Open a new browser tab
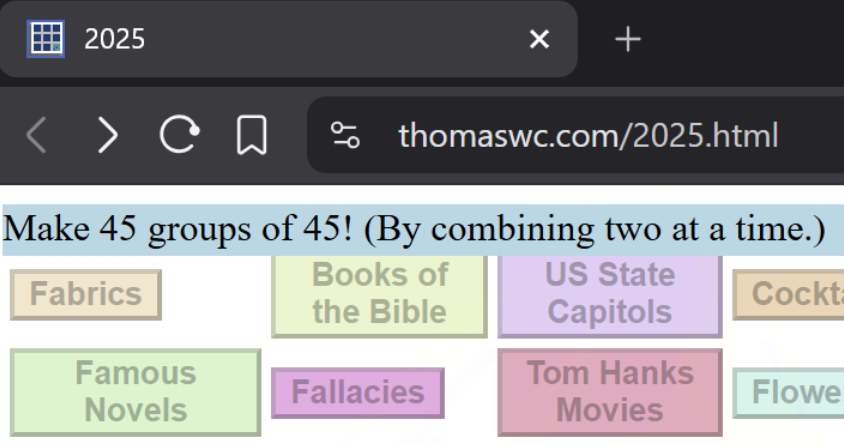Image resolution: width=844 pixels, height=445 pixels. coord(627,39)
